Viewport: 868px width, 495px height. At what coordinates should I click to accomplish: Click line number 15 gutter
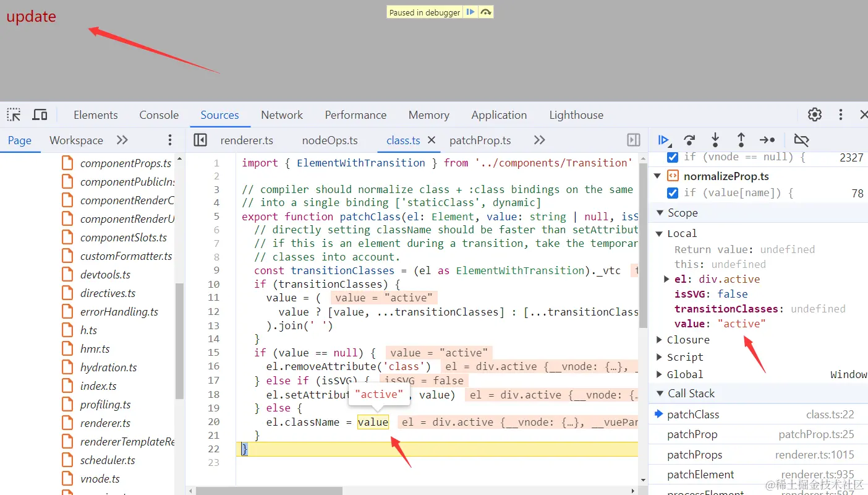[x=213, y=353]
